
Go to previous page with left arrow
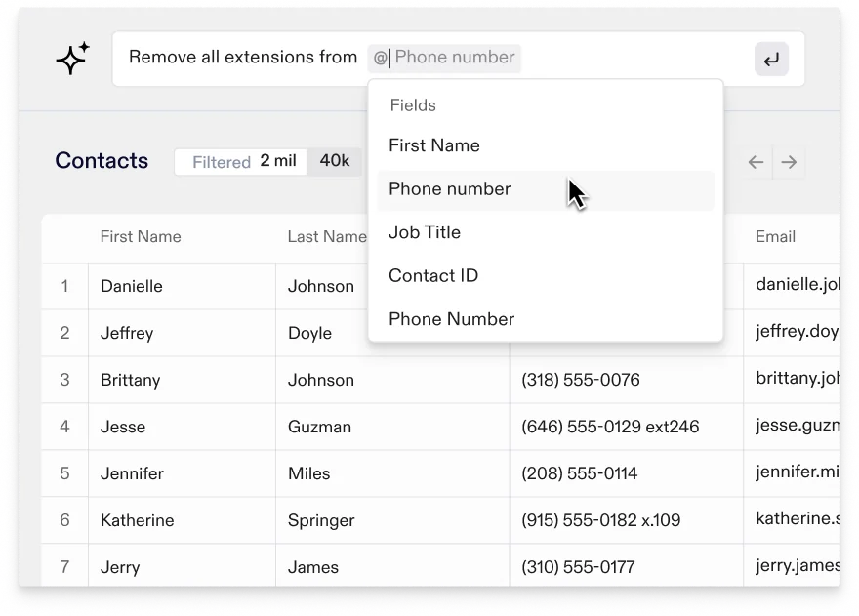(x=756, y=162)
